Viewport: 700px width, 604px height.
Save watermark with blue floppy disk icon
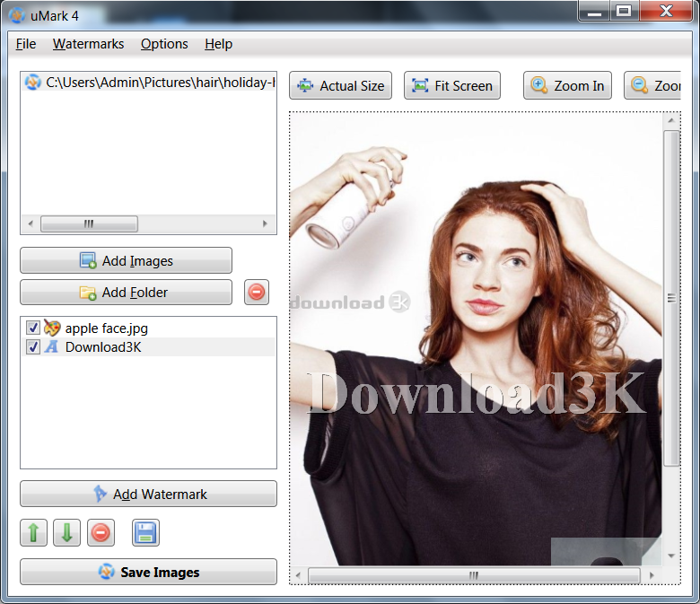(145, 532)
